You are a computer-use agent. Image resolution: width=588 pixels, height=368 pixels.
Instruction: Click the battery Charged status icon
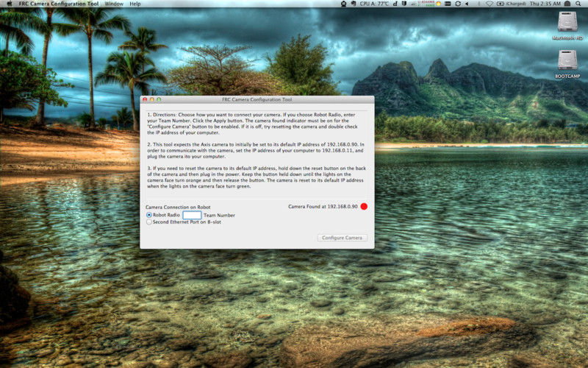point(511,4)
